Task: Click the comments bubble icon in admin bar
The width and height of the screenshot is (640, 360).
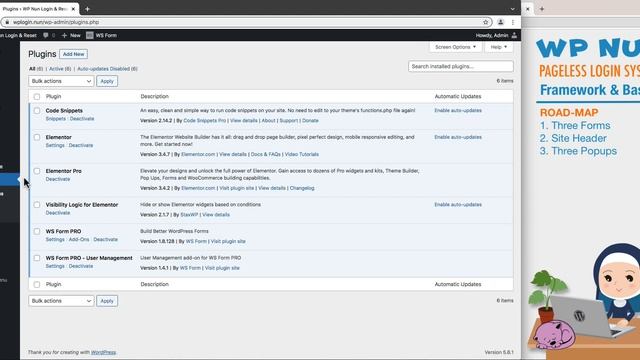Action: 46,36
